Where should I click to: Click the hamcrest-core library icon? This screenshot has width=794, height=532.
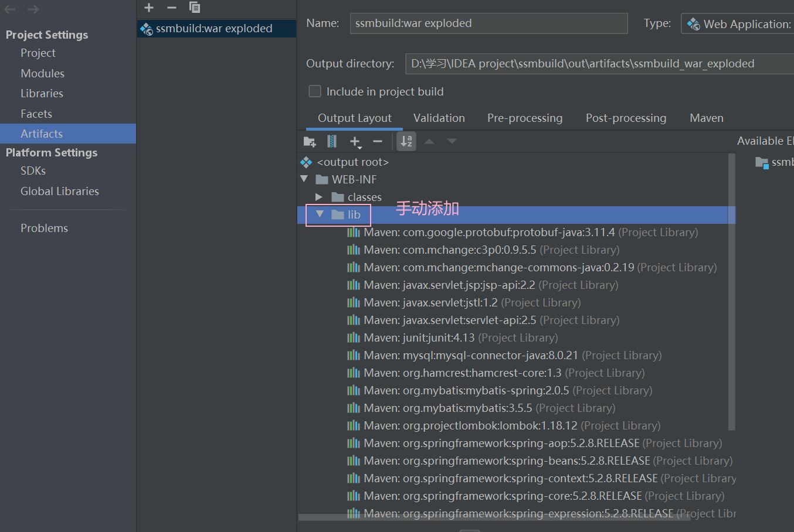[354, 373]
